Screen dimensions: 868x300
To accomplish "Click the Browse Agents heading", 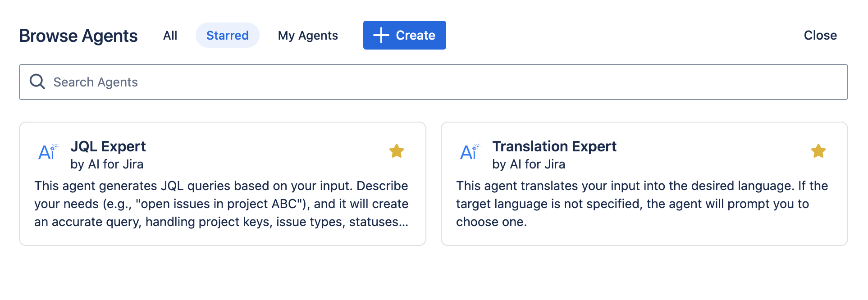I will pyautogui.click(x=78, y=36).
